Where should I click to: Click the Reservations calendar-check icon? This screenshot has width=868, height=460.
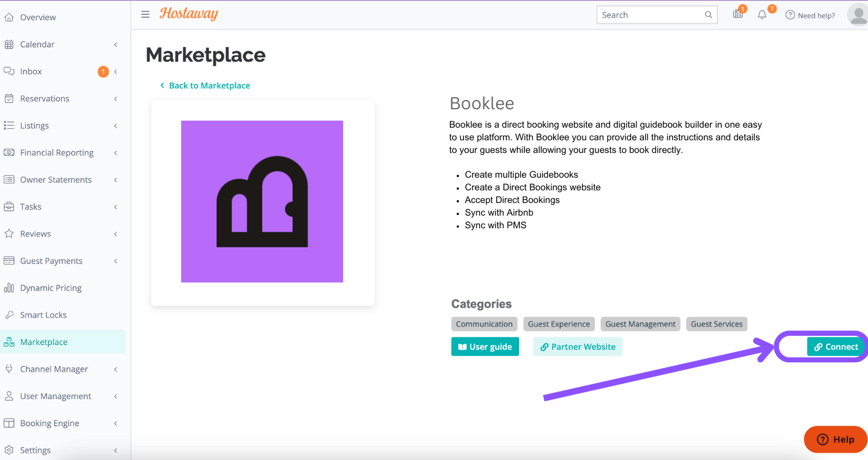(9, 98)
